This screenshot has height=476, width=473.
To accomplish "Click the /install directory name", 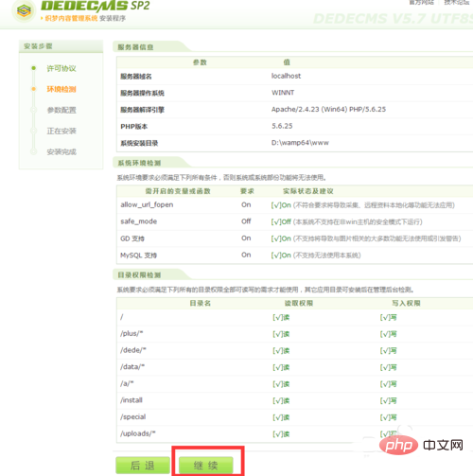I will (131, 400).
